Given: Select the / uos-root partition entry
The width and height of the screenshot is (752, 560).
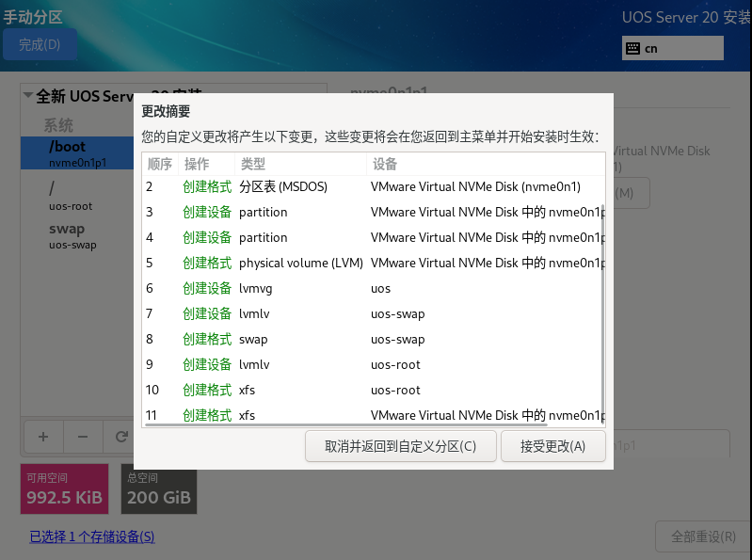Looking at the screenshot, I should (77, 196).
